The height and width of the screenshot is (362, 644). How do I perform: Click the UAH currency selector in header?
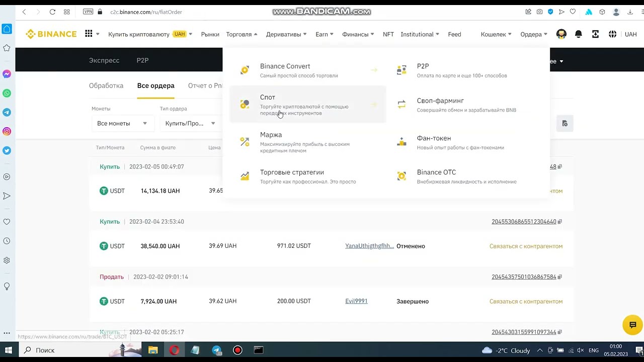630,34
